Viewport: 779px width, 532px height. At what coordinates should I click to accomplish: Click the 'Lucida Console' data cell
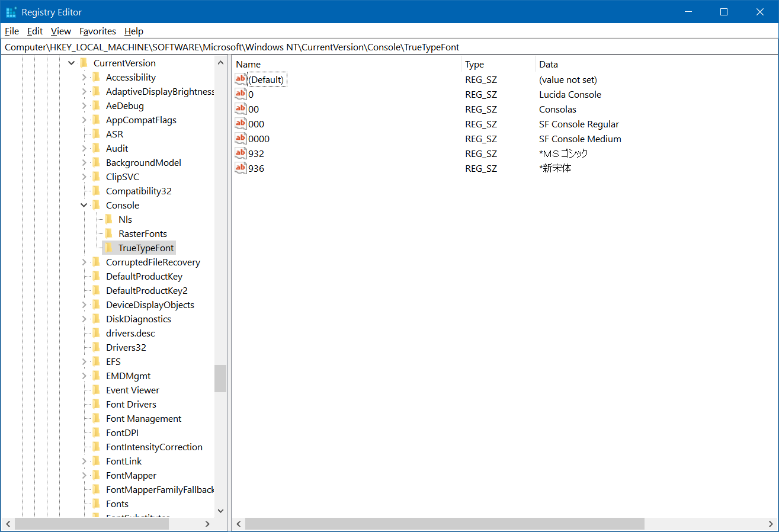570,94
